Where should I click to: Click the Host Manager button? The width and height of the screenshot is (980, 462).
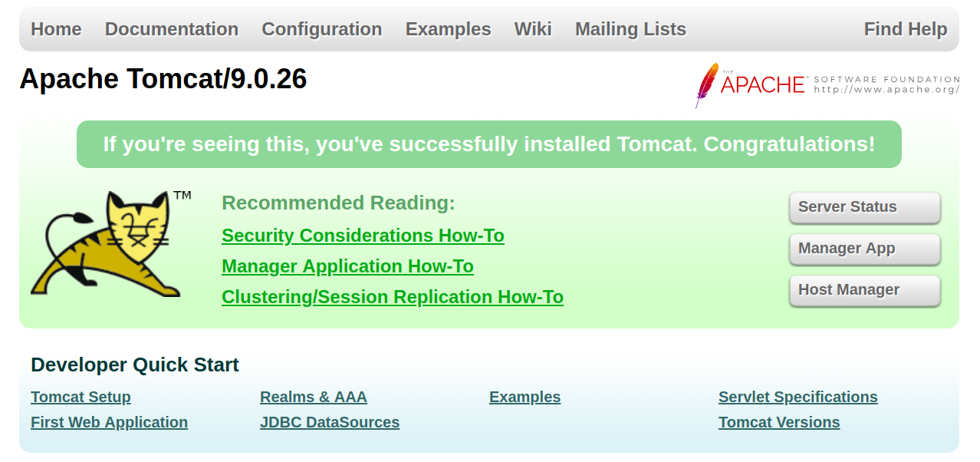click(864, 290)
